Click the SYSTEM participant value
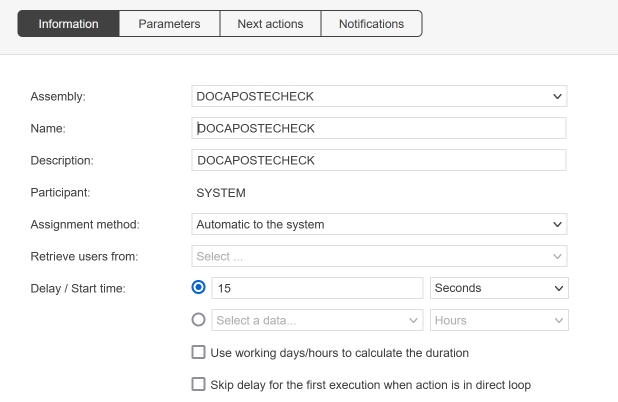The width and height of the screenshot is (618, 402). coord(220,193)
